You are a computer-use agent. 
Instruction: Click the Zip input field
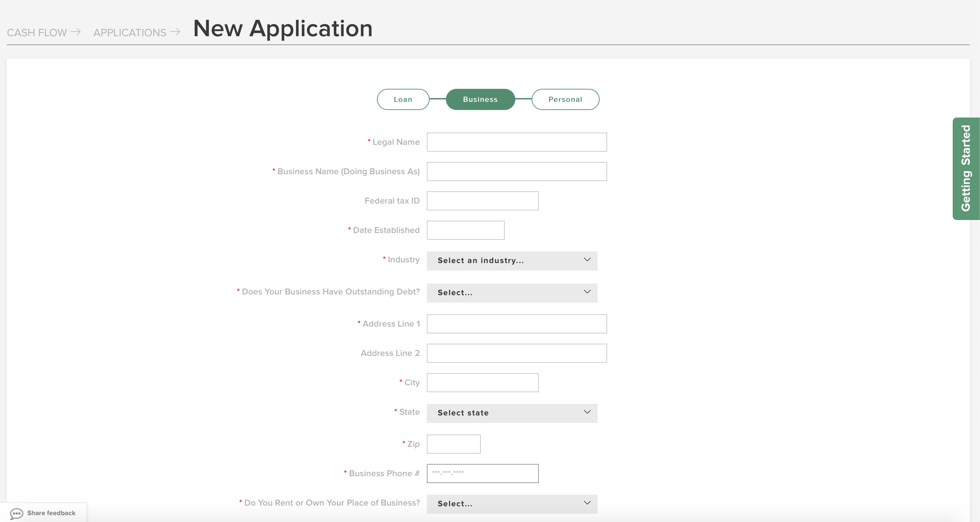(x=453, y=444)
